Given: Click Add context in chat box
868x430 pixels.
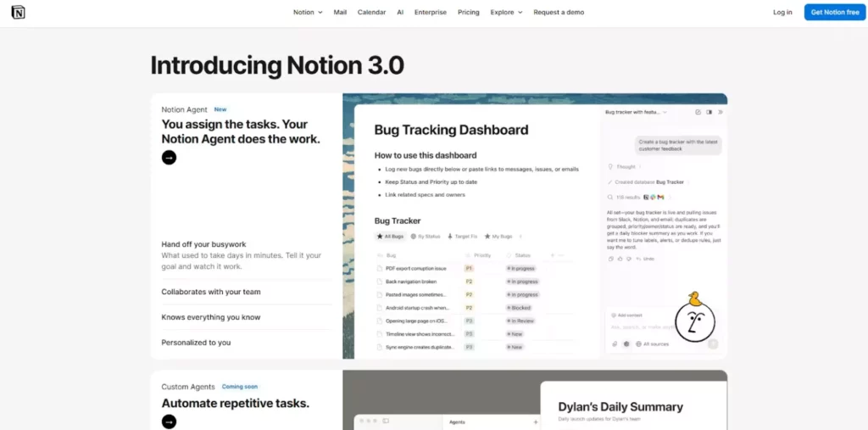Looking at the screenshot, I should click(626, 316).
